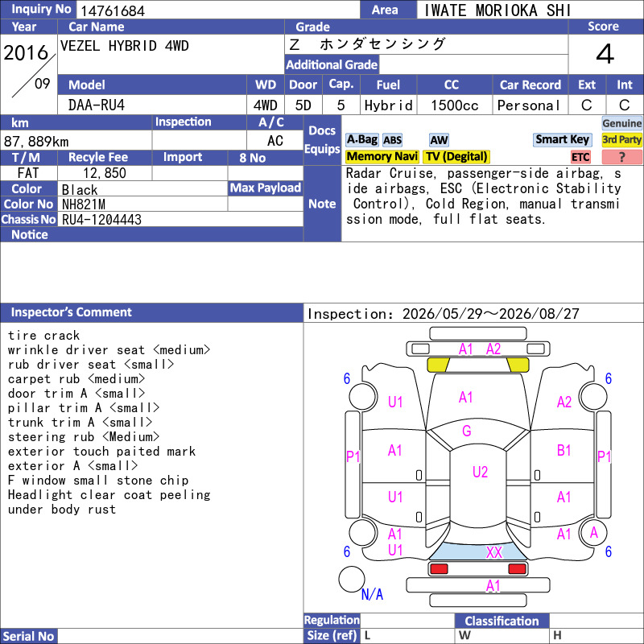Screen dimensions: 644x644
Task: Click the Personal car record value
Action: [x=529, y=105]
